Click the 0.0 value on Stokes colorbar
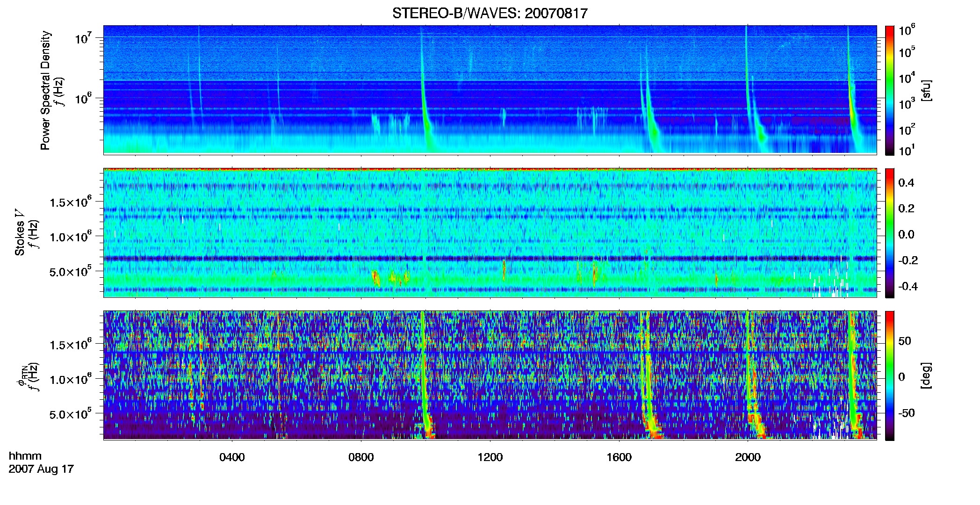This screenshot has height=505, width=980. pyautogui.click(x=906, y=234)
